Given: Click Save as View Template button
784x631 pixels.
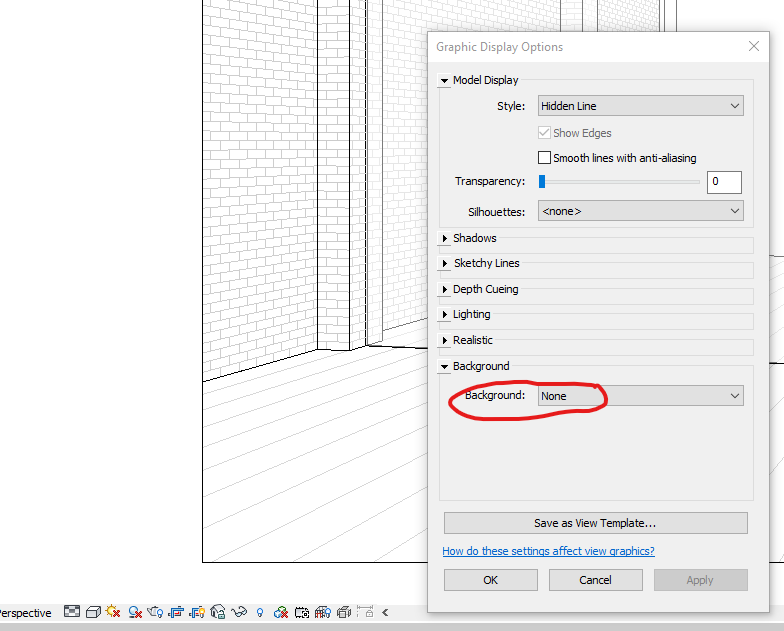Looking at the screenshot, I should (596, 523).
